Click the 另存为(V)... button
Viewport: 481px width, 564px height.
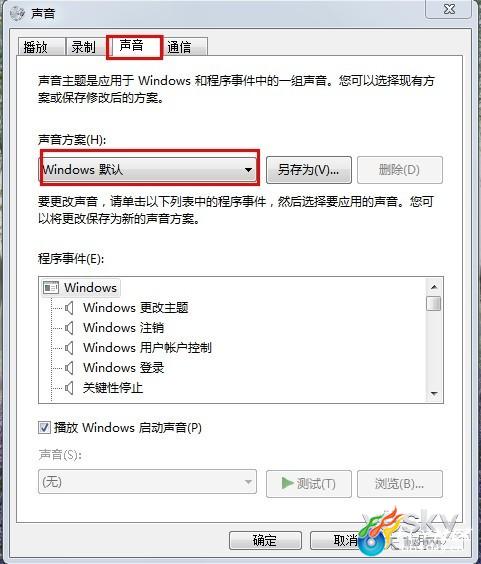click(x=309, y=170)
